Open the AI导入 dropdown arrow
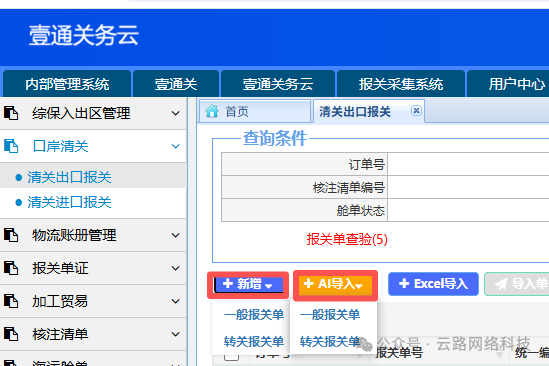The image size is (549, 366). point(359,286)
